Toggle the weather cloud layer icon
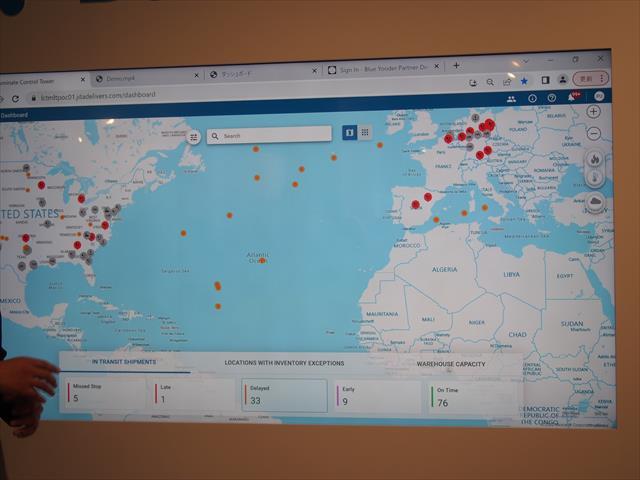 (596, 201)
